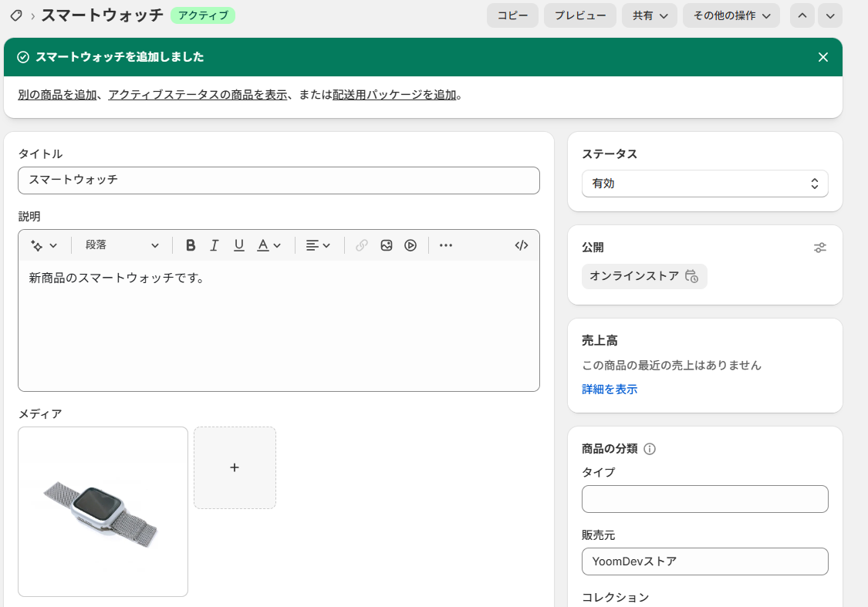Dismiss the green success banner
This screenshot has width=868, height=607.
pyautogui.click(x=823, y=57)
